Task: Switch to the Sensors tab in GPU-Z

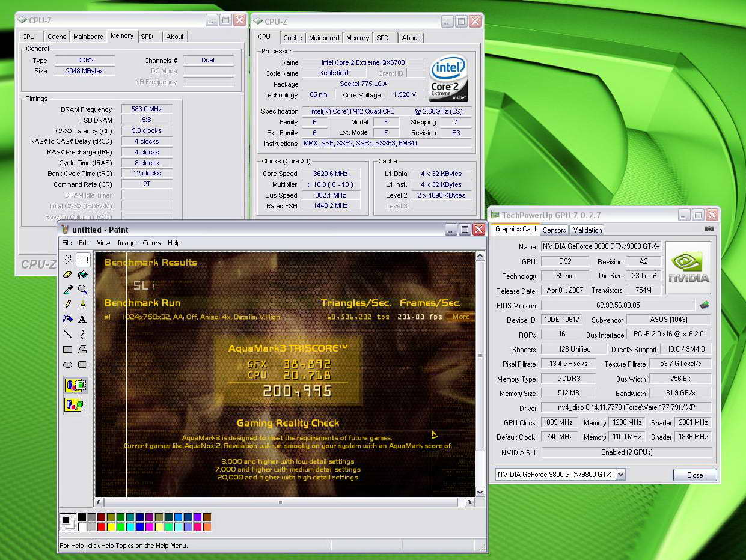Action: coord(554,230)
